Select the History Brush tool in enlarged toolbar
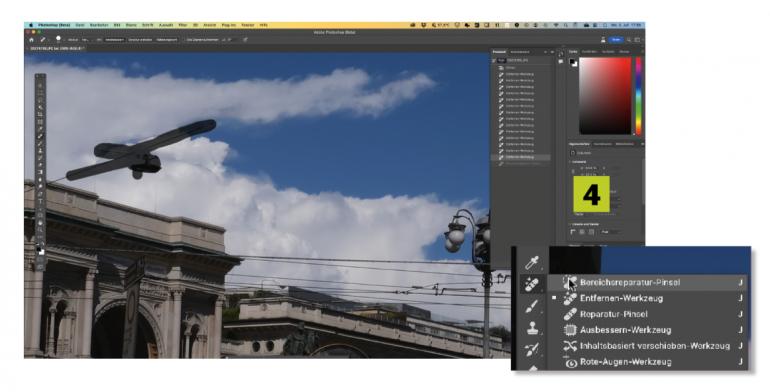This screenshot has width=770, height=392. click(x=532, y=349)
